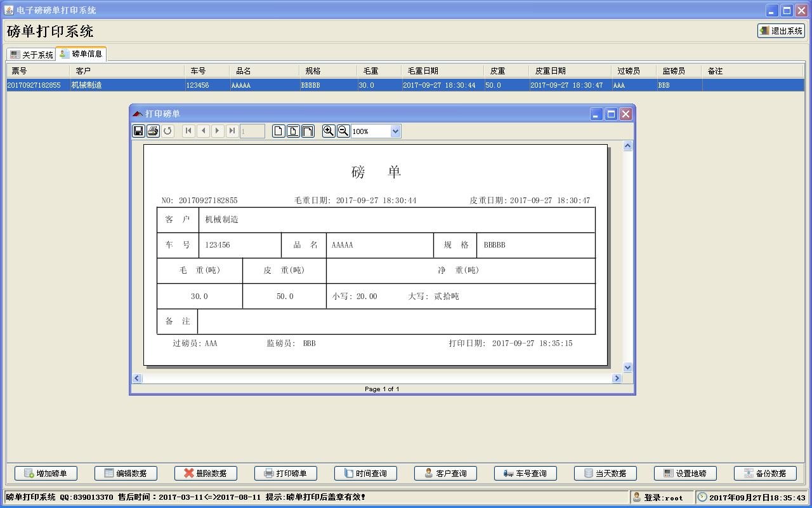Image resolution: width=812 pixels, height=508 pixels.
Task: Click the 2017-09-27 18:30:44 cell in the table row
Action: 443,85
